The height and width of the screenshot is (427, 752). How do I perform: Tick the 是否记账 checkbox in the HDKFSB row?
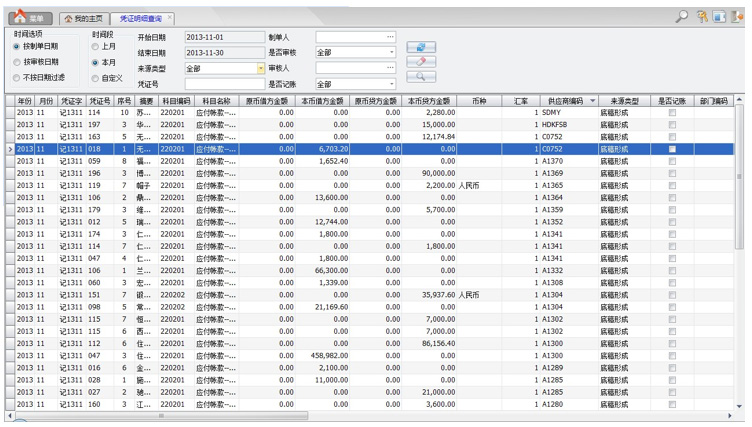pos(672,125)
